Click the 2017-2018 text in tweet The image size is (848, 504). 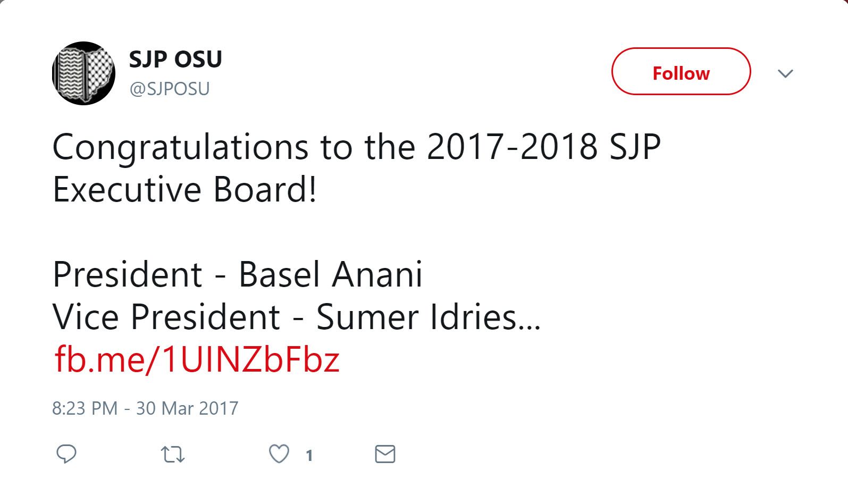(x=512, y=147)
